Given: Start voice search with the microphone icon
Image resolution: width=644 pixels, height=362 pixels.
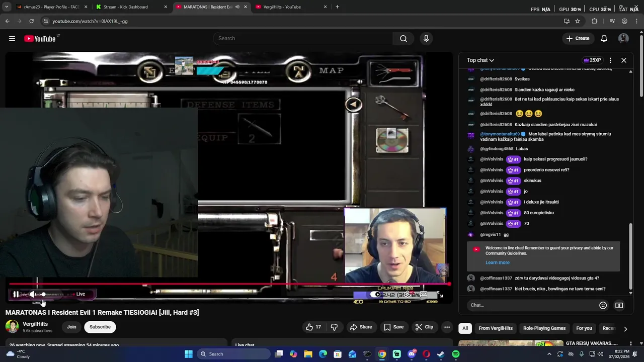Looking at the screenshot, I should pos(426,39).
